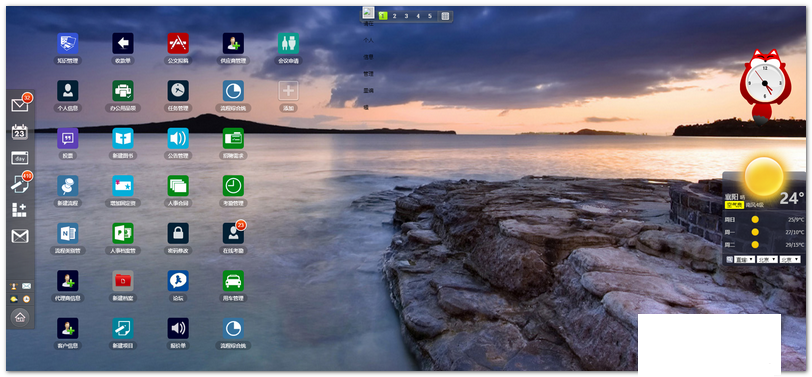
Task: Open the 增加固定资 asset icon
Action: 123,186
